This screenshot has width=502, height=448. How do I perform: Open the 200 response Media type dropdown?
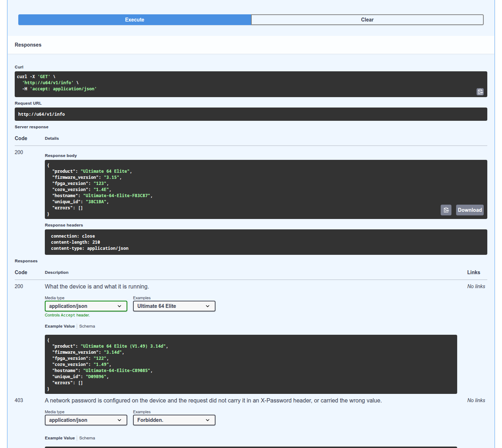(86, 306)
